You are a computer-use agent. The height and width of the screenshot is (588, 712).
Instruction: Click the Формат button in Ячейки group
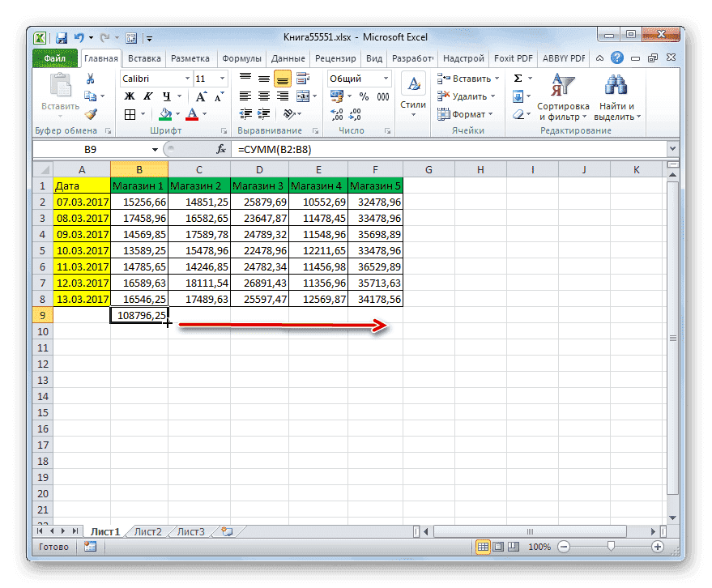pyautogui.click(x=467, y=114)
